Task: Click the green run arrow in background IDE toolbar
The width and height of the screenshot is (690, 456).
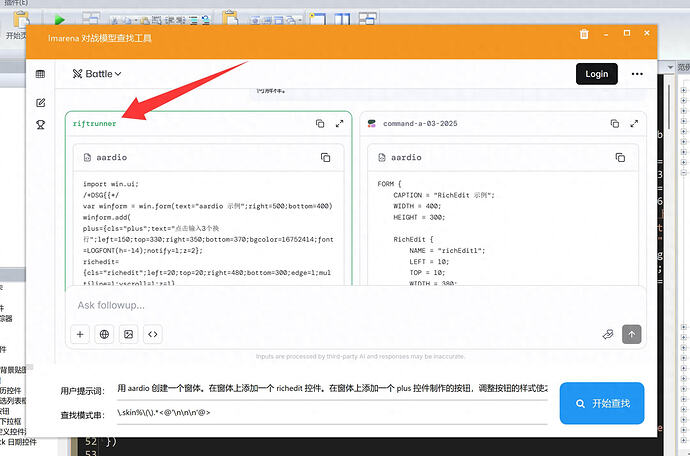Action: tap(59, 19)
